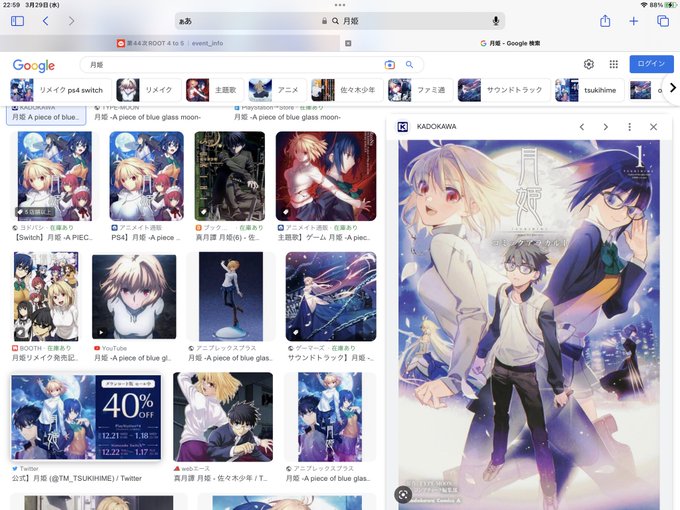
Task: Open the PlayStation Store 月姫 result caption
Action: point(287,117)
